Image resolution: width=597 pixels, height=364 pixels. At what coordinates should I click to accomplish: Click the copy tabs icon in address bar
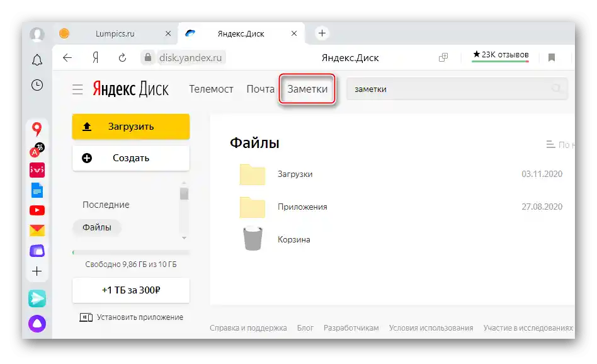point(443,57)
